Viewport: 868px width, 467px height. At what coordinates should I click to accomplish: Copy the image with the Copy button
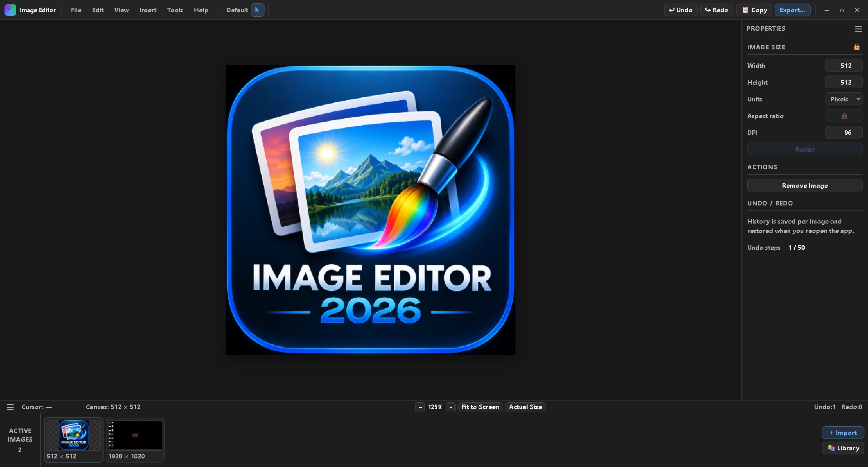click(754, 10)
